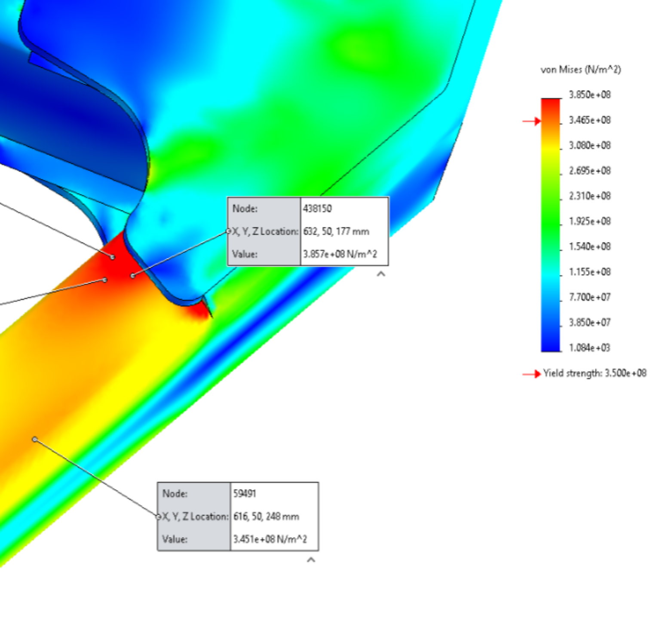The image size is (650, 644).
Task: Collapse the node 59491 probe callout chevron
Action: (311, 560)
